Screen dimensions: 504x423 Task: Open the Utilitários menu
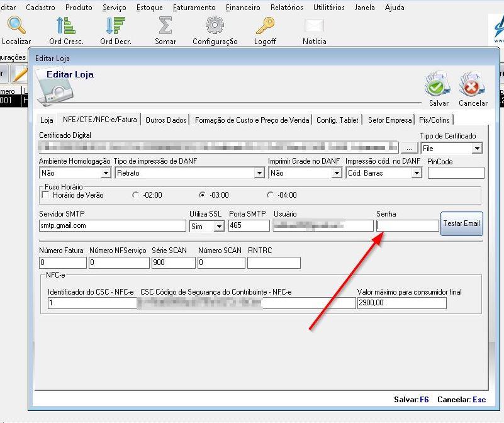coord(329,7)
